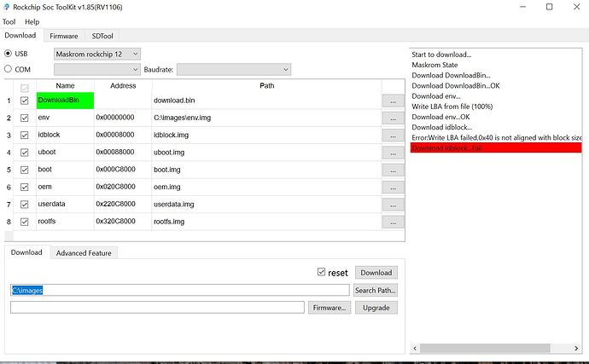589x364 pixels.
Task: Click the browse button for userdata row
Action: click(392, 205)
